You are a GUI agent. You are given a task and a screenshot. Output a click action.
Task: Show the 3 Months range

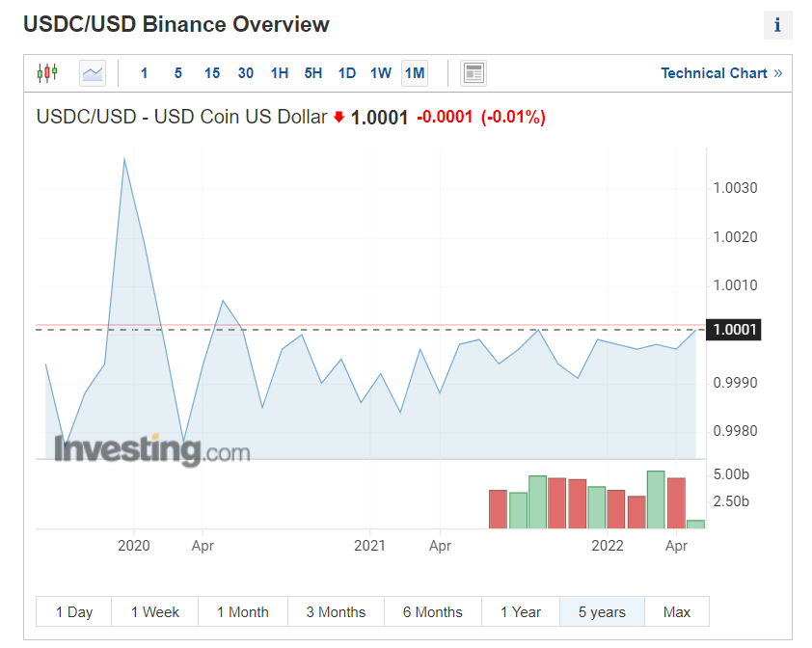pos(337,611)
